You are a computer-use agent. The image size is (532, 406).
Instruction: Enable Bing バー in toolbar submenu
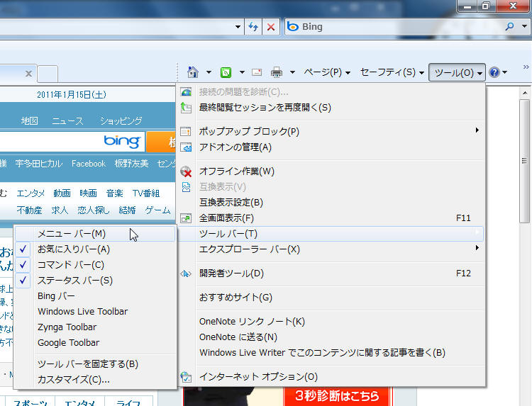point(95,296)
